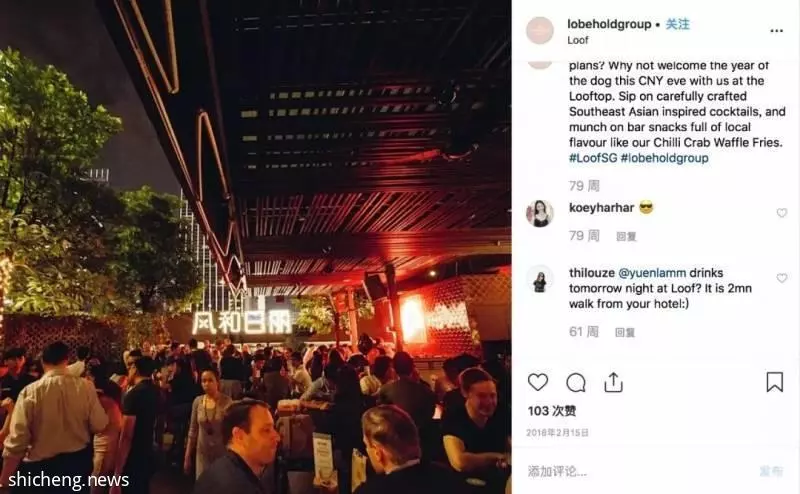Image resolution: width=800 pixels, height=494 pixels.
Task: Reply to koeyharhar's comment
Action: (626, 236)
